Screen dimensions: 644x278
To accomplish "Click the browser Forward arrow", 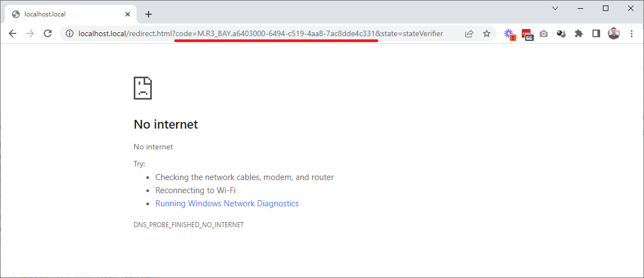I will [x=30, y=33].
